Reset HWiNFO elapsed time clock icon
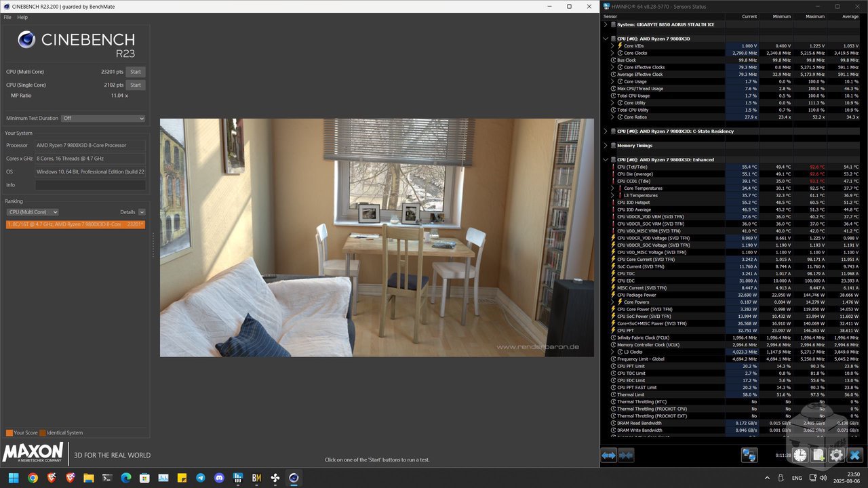This screenshot has width=868, height=488. point(800,455)
